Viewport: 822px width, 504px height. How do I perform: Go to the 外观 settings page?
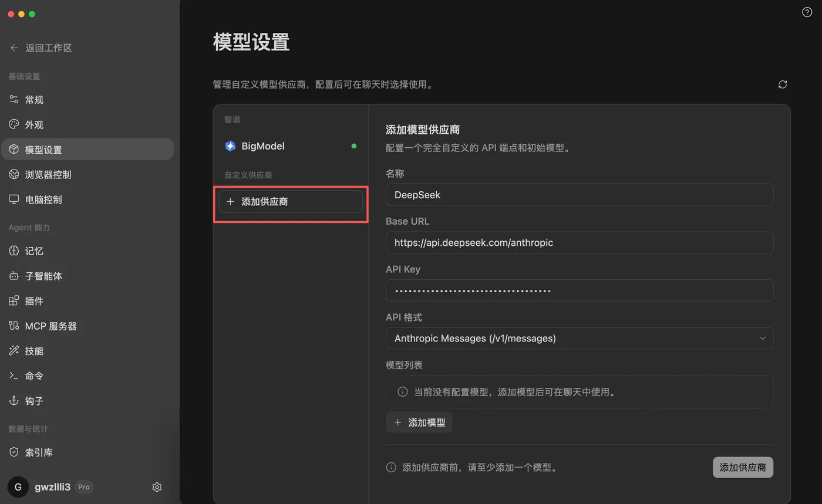tap(87, 124)
